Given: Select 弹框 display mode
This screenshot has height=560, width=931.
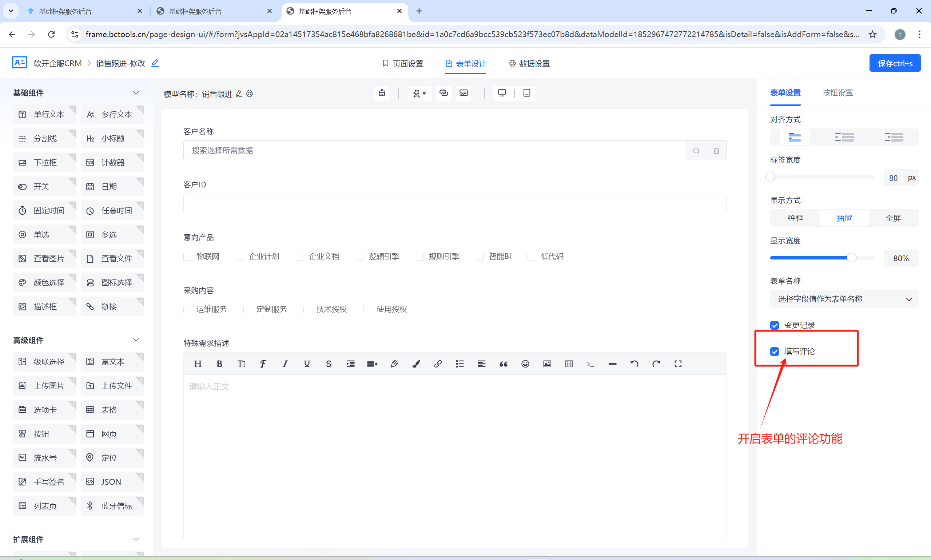Looking at the screenshot, I should pyautogui.click(x=796, y=218).
